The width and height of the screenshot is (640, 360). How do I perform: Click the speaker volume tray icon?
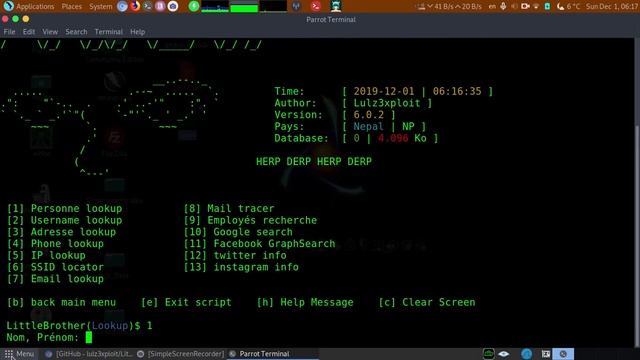514,7
